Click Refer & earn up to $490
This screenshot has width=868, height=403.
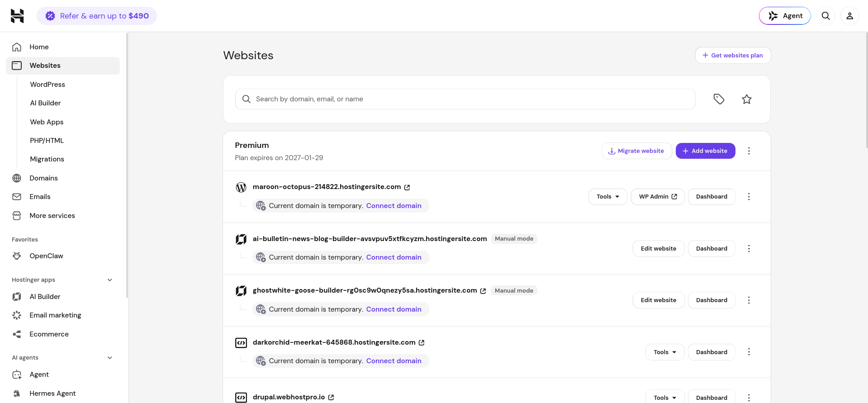pyautogui.click(x=97, y=16)
